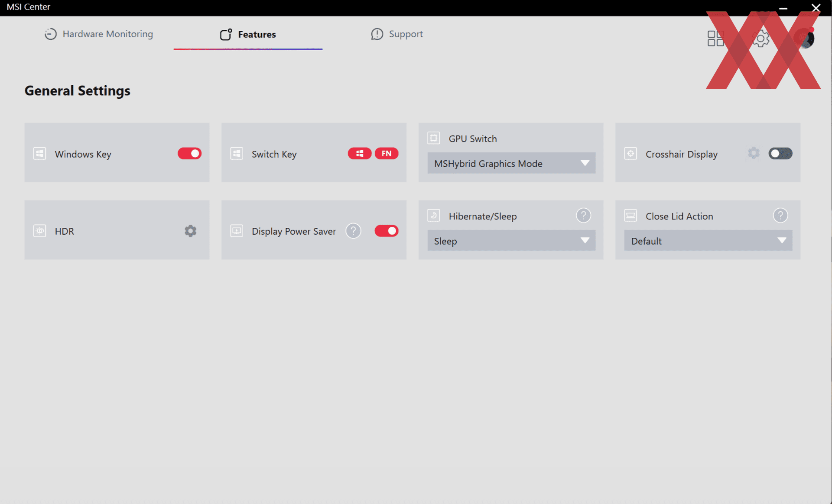Viewport: 832px width, 504px height.
Task: Click the MSI Center title text
Action: click(28, 7)
